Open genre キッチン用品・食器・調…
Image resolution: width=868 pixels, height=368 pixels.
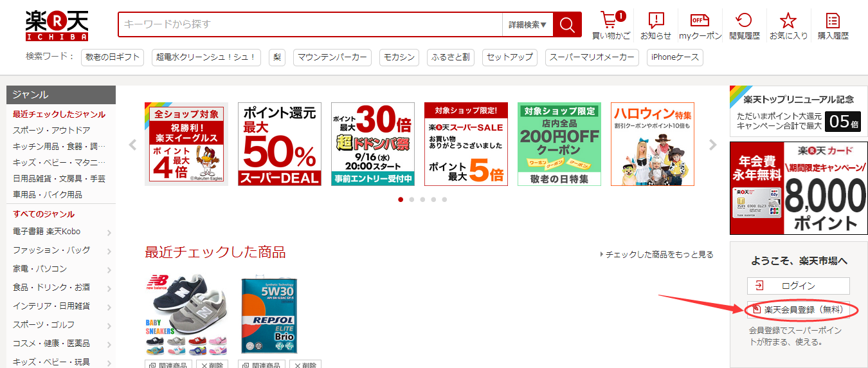pos(59,147)
